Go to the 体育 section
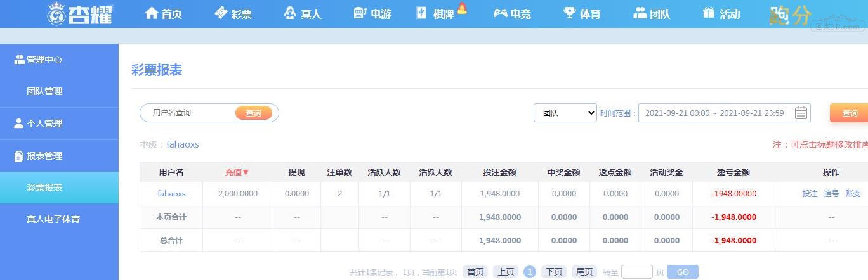Screen dimensions: 868x280 [582, 13]
